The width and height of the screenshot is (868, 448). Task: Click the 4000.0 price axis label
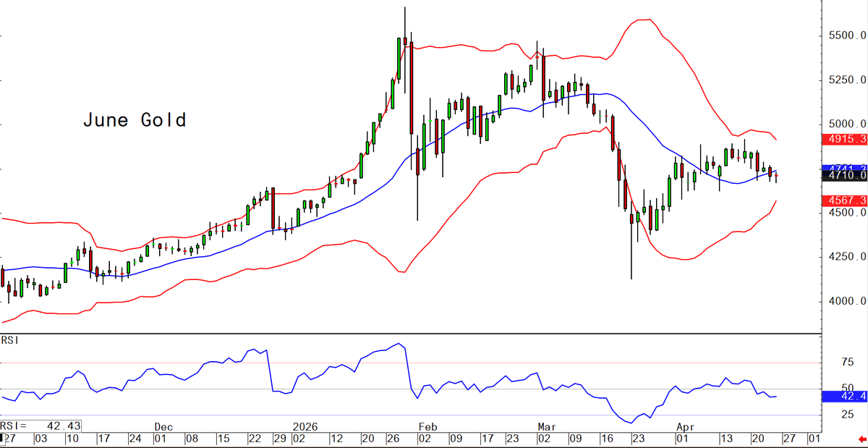[847, 301]
